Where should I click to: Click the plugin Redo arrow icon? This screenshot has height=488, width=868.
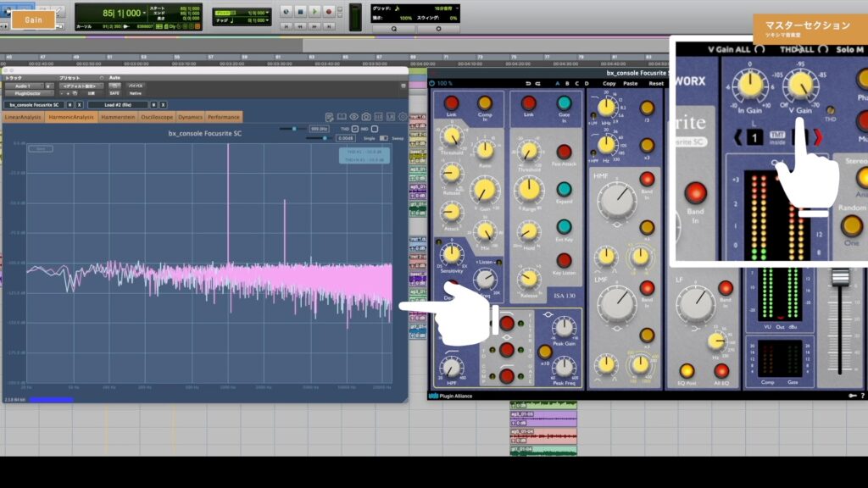point(537,84)
